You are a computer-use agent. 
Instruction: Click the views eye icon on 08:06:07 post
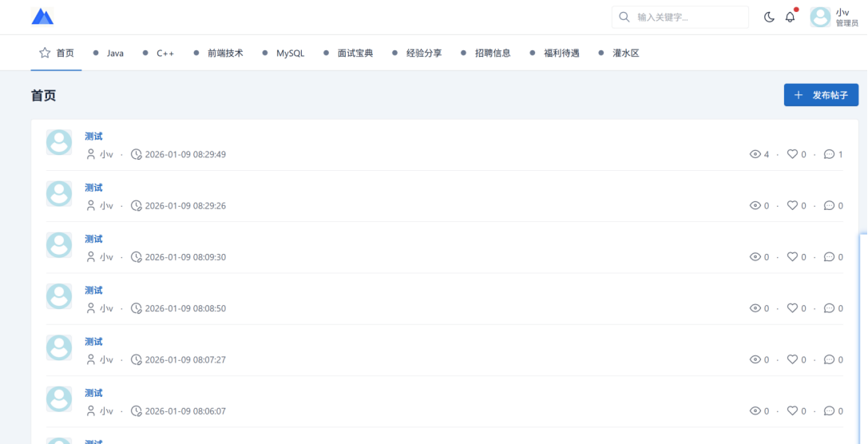click(755, 410)
